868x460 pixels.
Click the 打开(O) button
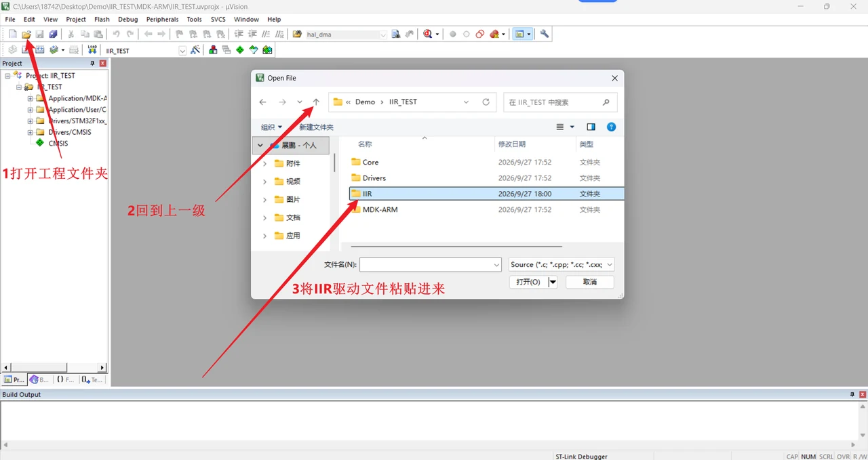coord(528,282)
